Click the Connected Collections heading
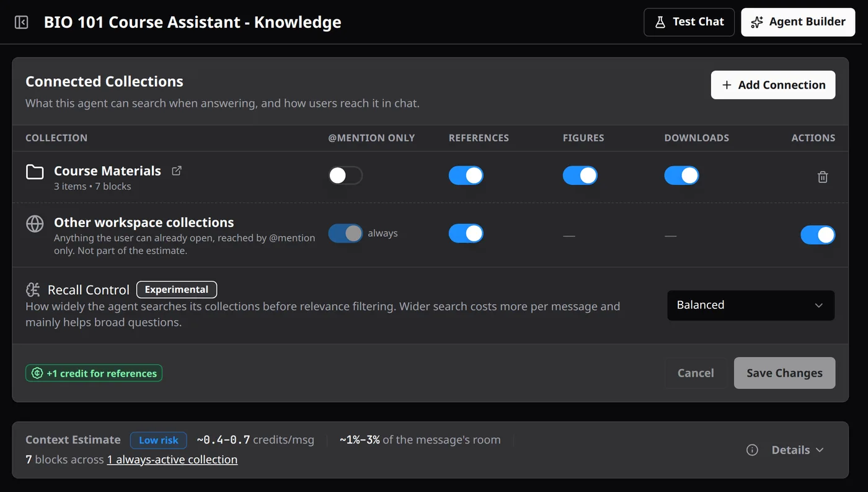Image resolution: width=868 pixels, height=492 pixels. click(104, 81)
